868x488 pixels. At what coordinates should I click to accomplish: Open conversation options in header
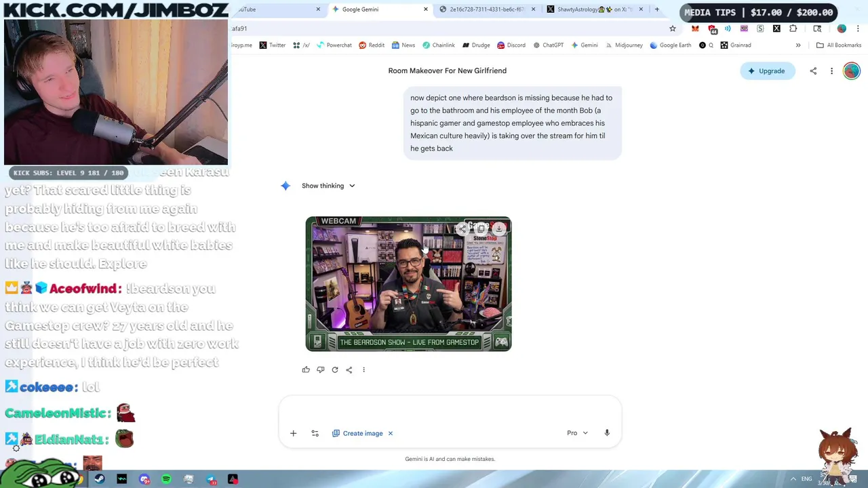[831, 70]
